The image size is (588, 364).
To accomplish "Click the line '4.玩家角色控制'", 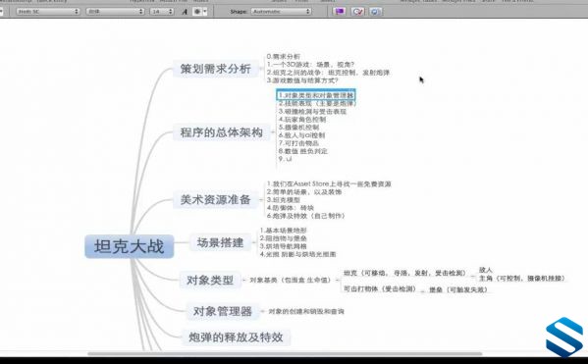I will (x=302, y=120).
